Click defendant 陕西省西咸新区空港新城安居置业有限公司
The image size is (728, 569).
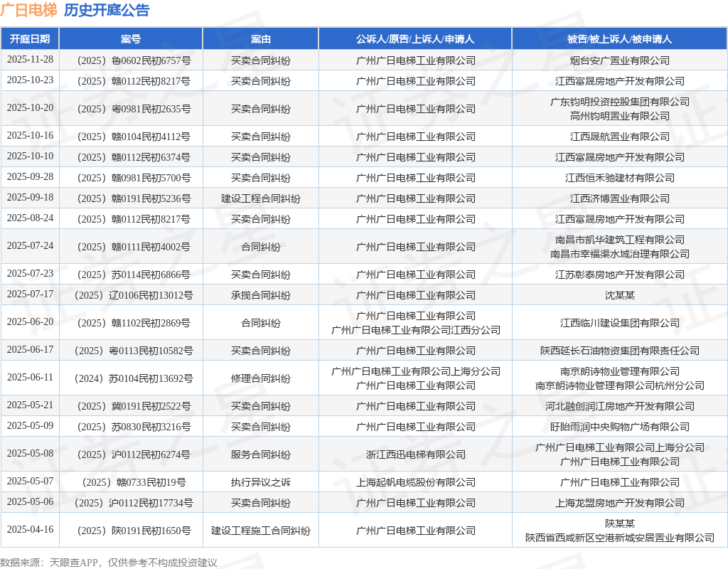(619, 538)
